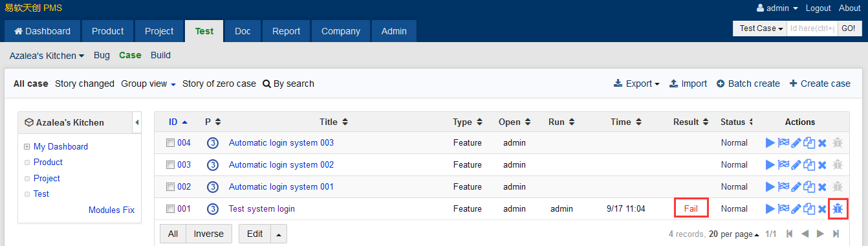Create bug from failed case 001
Screen dimensions: 868x246
click(838, 208)
